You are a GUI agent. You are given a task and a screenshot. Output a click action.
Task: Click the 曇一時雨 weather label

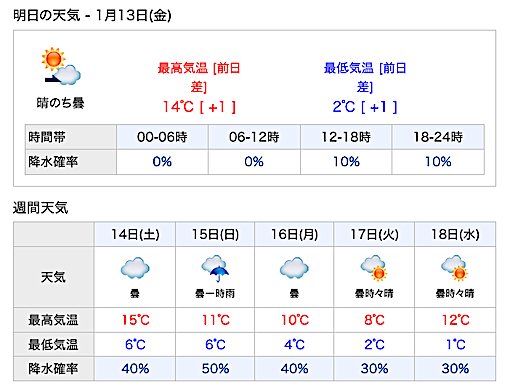click(215, 293)
